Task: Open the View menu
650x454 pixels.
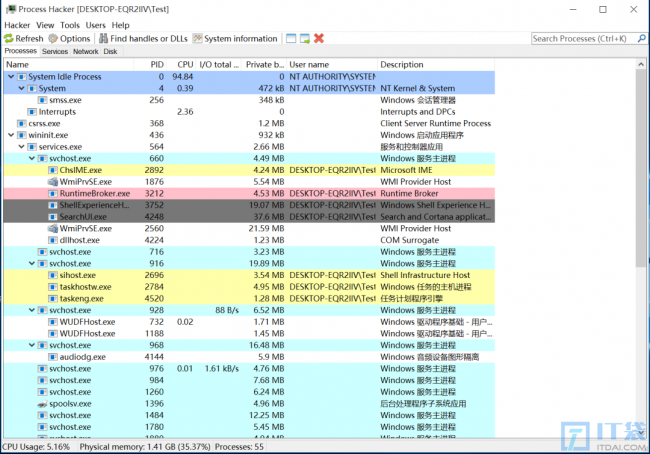Action: click(45, 25)
